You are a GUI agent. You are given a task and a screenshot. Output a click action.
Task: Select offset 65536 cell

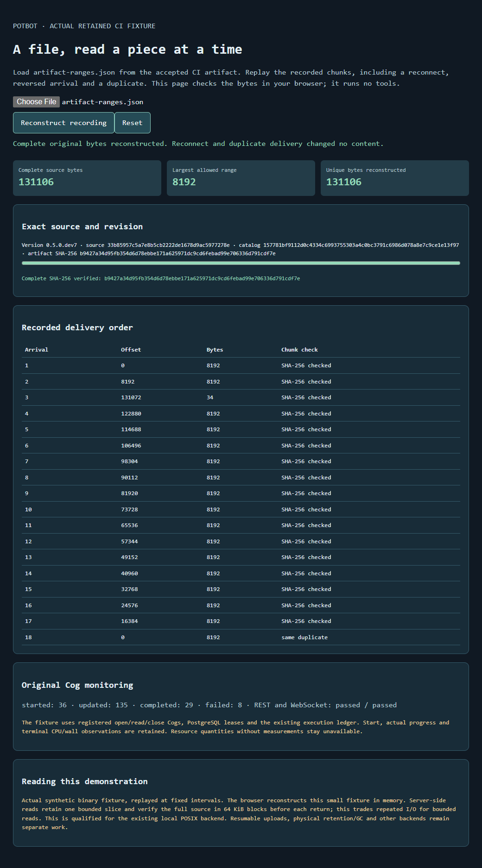pyautogui.click(x=129, y=525)
